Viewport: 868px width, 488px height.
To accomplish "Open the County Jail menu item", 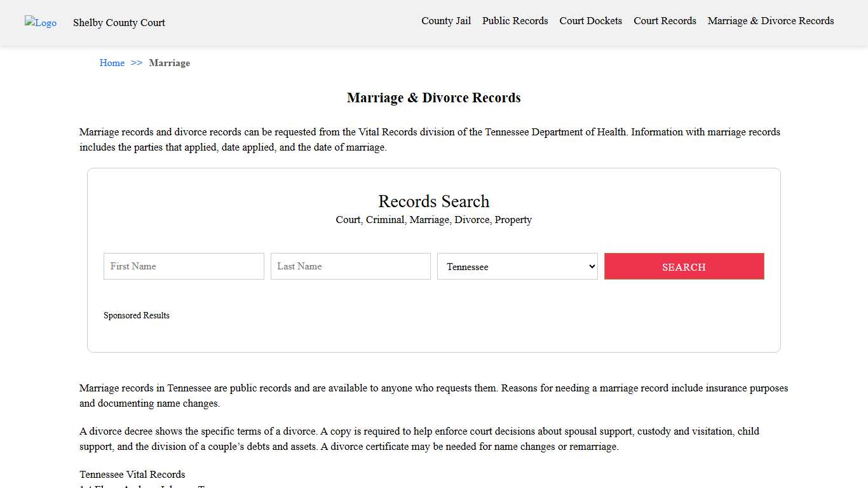I will pyautogui.click(x=446, y=20).
